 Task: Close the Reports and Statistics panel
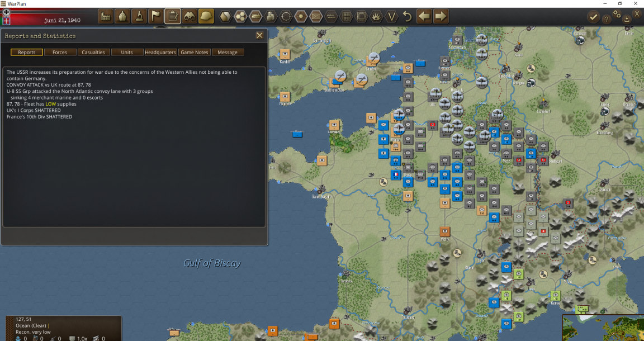259,35
